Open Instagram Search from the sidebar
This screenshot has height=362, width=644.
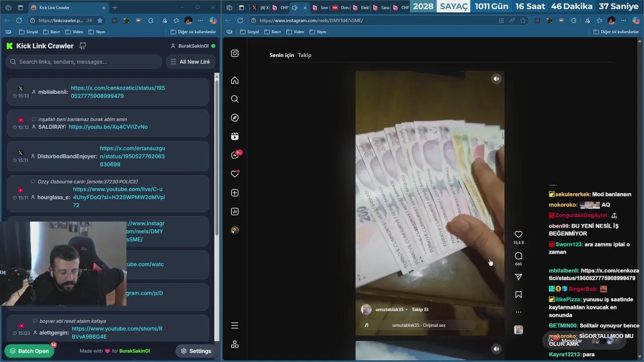tap(234, 99)
